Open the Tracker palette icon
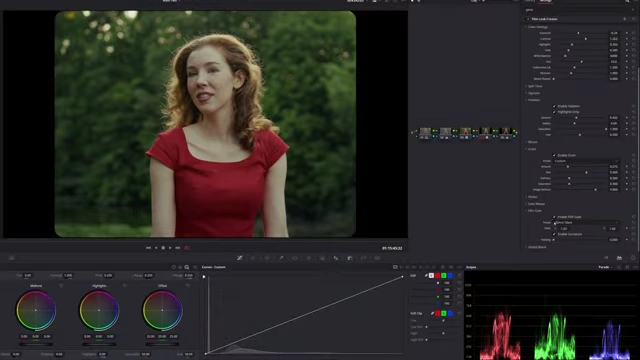The height and width of the screenshot is (360, 640). (309, 258)
